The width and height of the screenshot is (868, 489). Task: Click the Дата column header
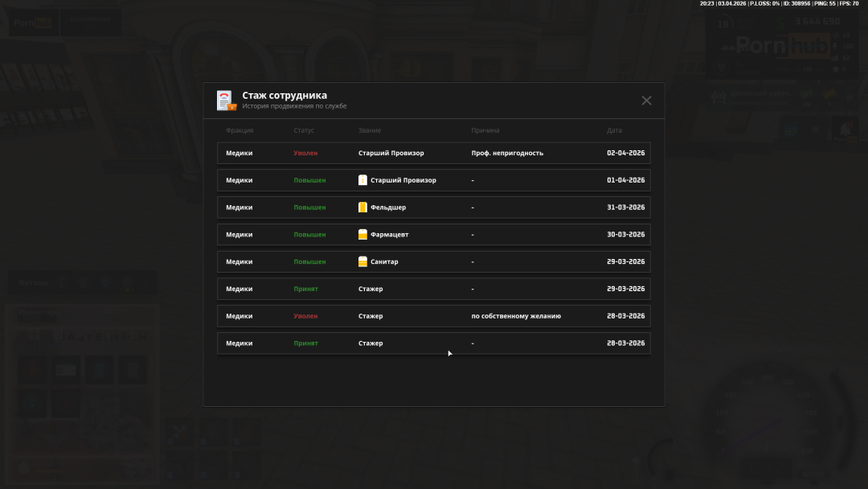tap(614, 130)
